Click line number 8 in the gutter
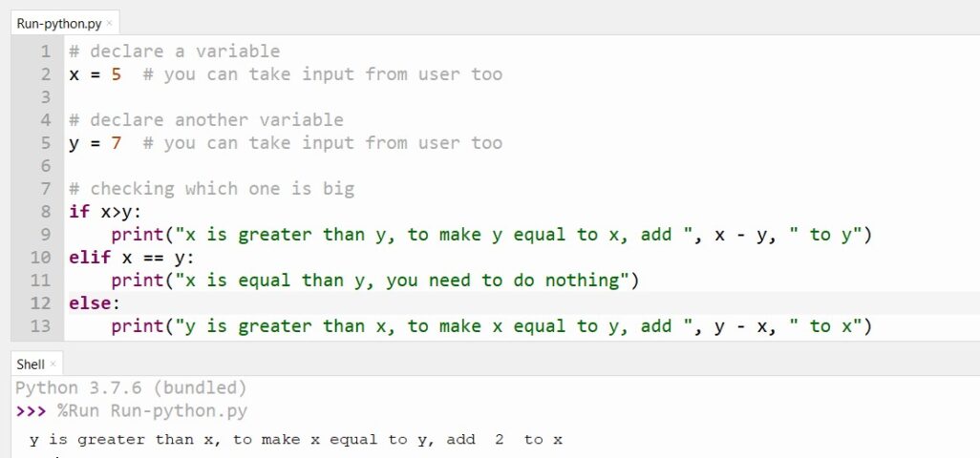The width and height of the screenshot is (980, 458). coord(45,212)
